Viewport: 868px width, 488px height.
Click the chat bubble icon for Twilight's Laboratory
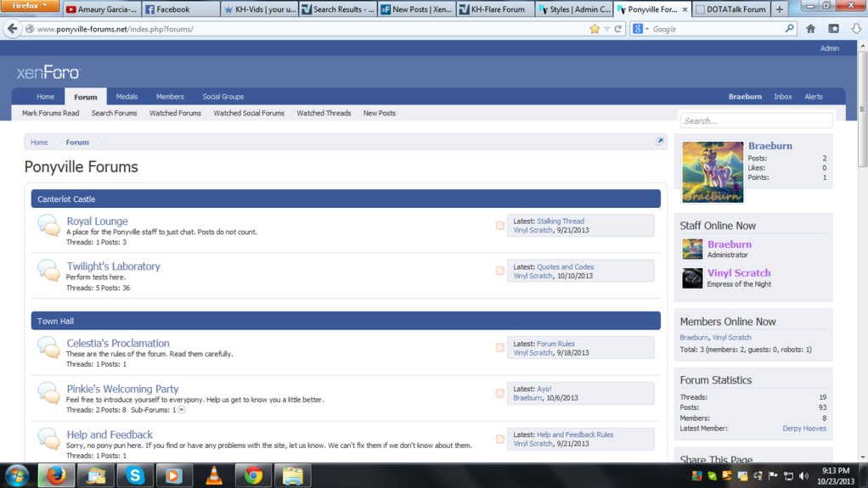48,270
